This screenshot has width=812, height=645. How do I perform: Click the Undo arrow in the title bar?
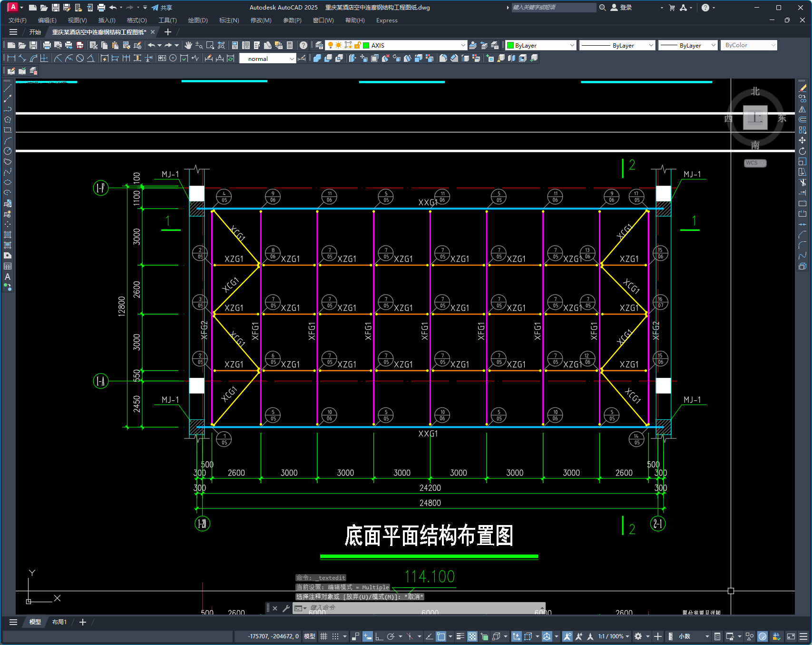click(113, 8)
